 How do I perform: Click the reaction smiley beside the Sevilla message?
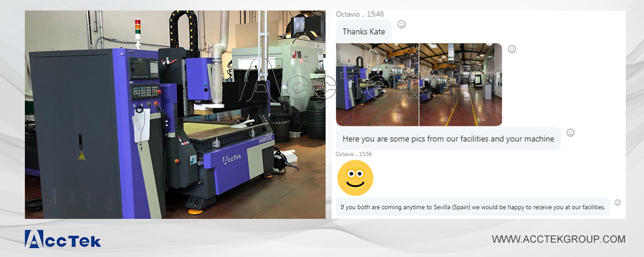617,202
